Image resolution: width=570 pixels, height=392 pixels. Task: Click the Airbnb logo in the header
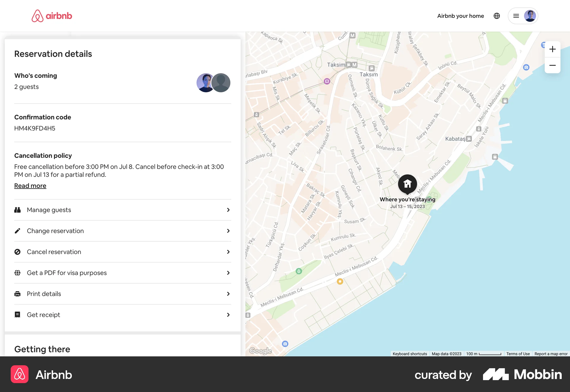point(52,16)
